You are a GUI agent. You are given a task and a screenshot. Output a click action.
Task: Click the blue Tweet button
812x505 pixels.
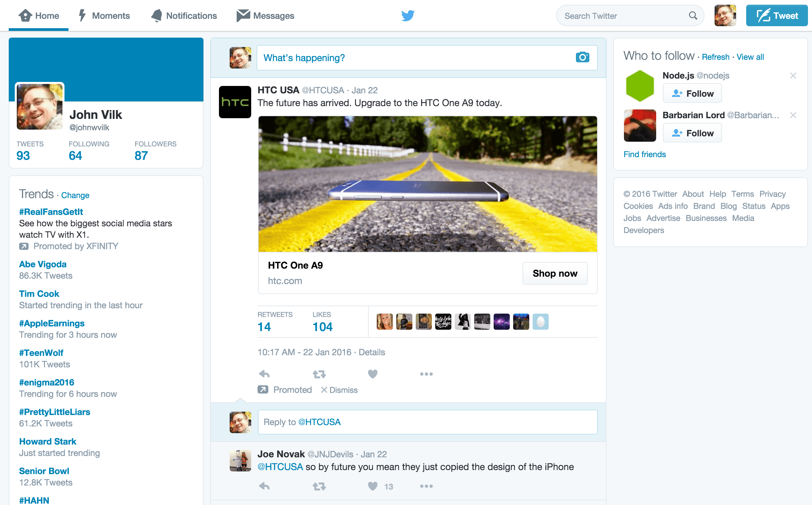(777, 15)
